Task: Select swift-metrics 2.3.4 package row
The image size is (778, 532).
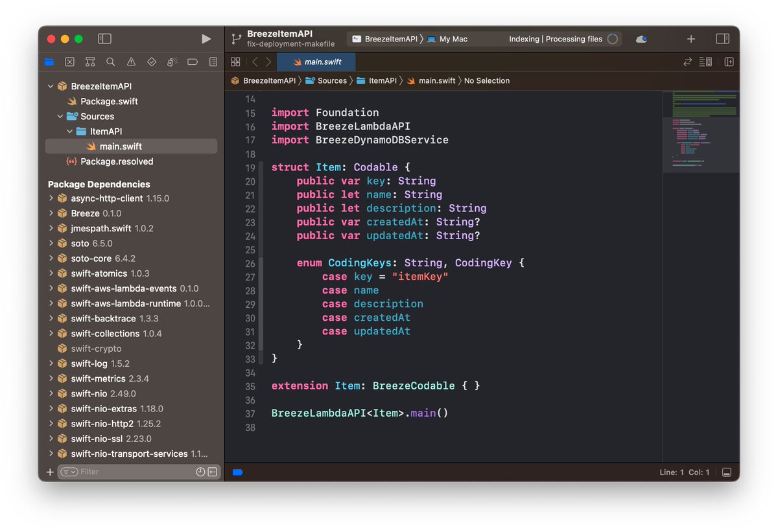Action: coord(131,378)
